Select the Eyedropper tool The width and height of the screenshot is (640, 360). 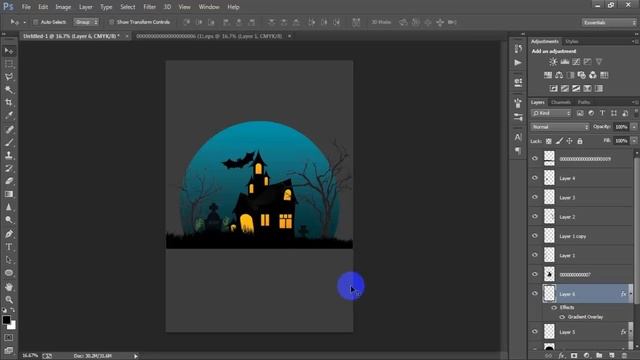click(9, 116)
